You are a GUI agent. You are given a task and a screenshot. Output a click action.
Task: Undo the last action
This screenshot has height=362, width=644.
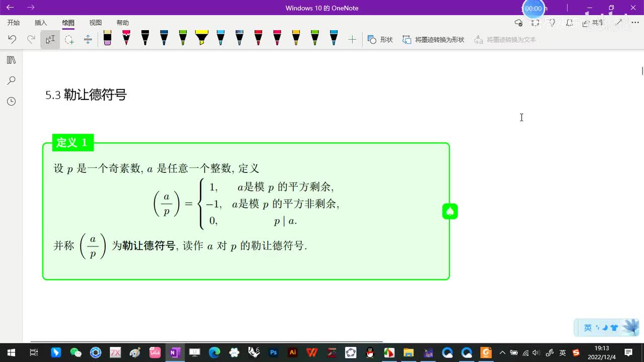tap(13, 39)
